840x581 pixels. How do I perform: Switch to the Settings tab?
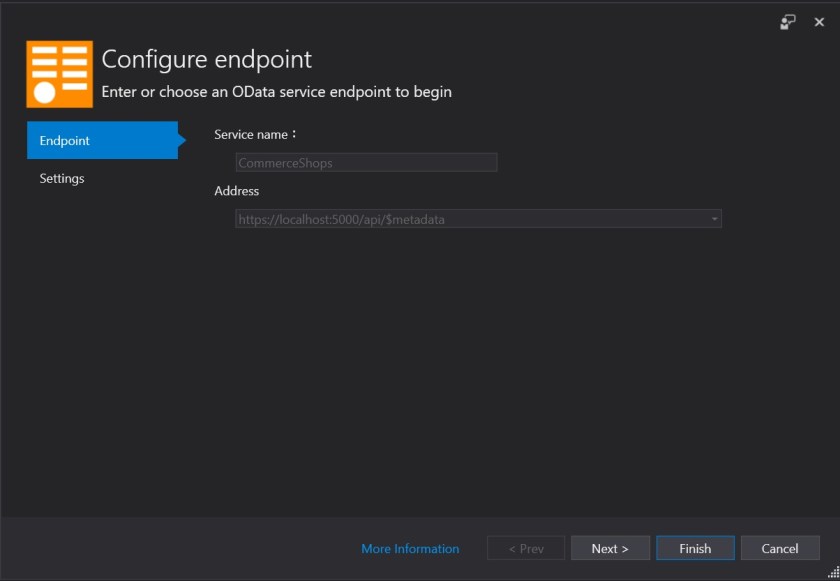pos(62,179)
